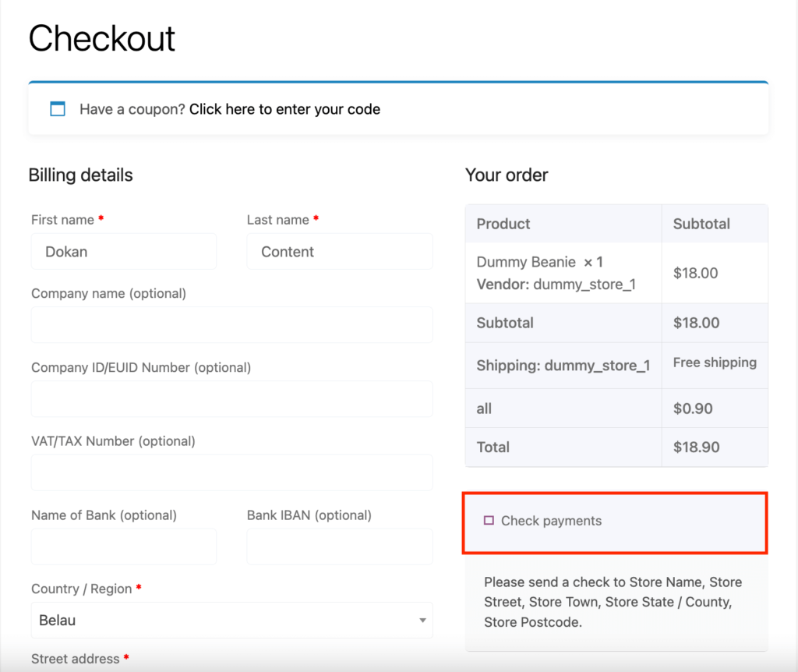Click the 'Billing details' heading
This screenshot has height=672, width=798.
(x=80, y=175)
